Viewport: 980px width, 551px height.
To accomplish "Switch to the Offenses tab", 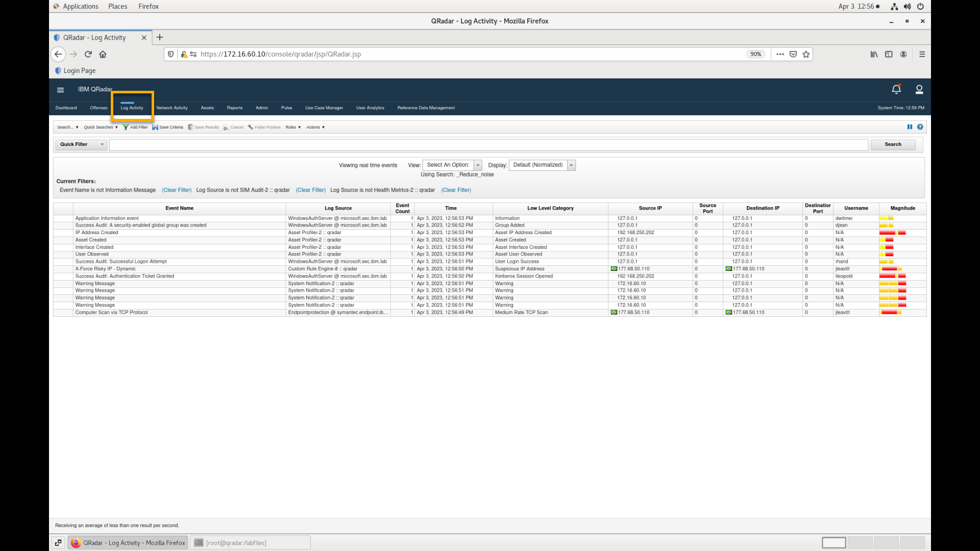I will tap(99, 108).
